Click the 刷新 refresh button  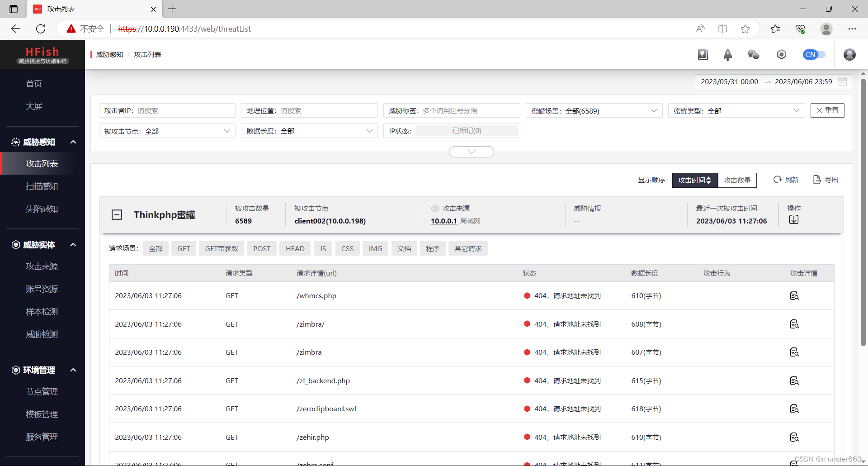click(786, 180)
